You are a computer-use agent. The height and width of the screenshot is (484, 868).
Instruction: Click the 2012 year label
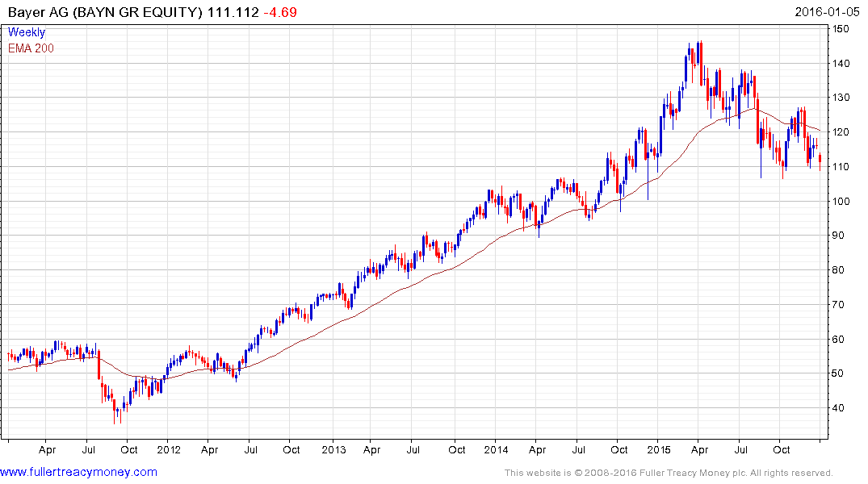[169, 449]
